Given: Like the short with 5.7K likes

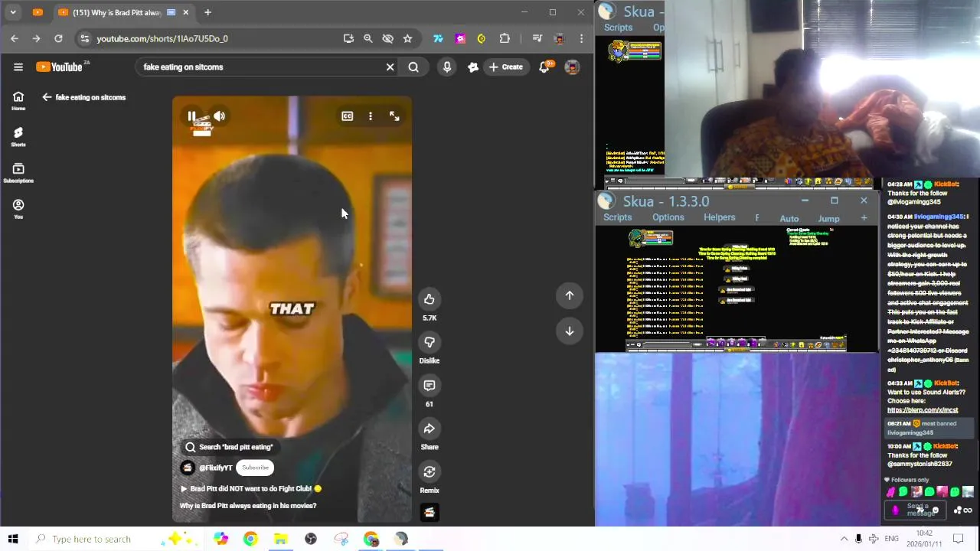Looking at the screenshot, I should pyautogui.click(x=430, y=299).
